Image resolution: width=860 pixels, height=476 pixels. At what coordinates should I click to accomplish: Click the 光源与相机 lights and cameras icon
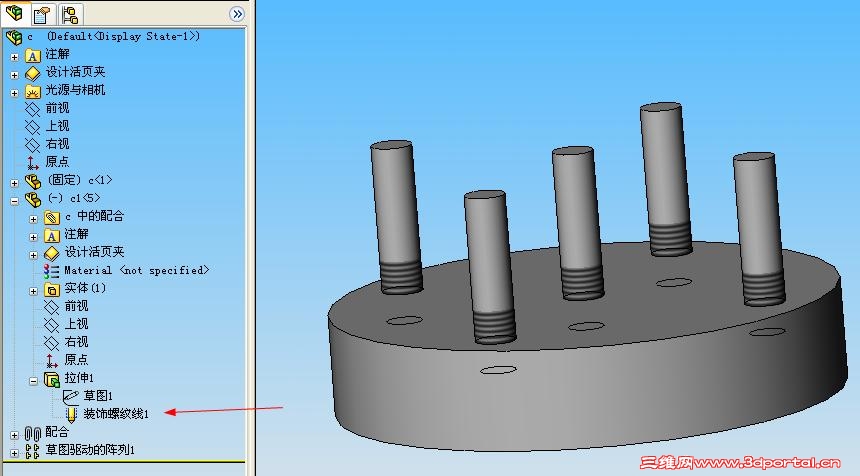coord(32,92)
